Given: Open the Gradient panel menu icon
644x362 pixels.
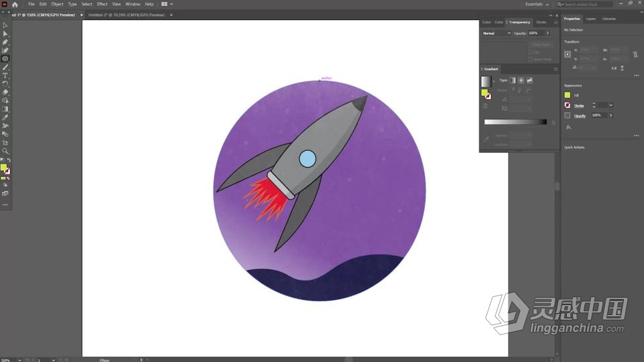Looking at the screenshot, I should (x=555, y=69).
